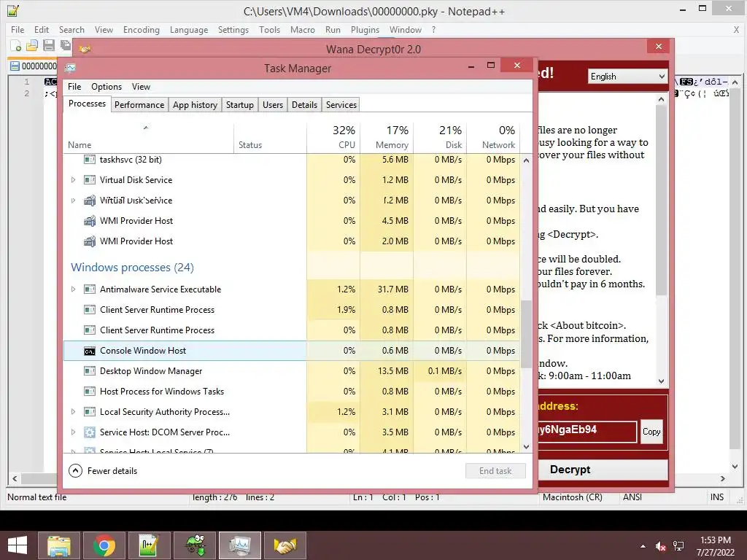Click first WMI Provider Host icon
This screenshot has width=747, height=560.
(90, 221)
